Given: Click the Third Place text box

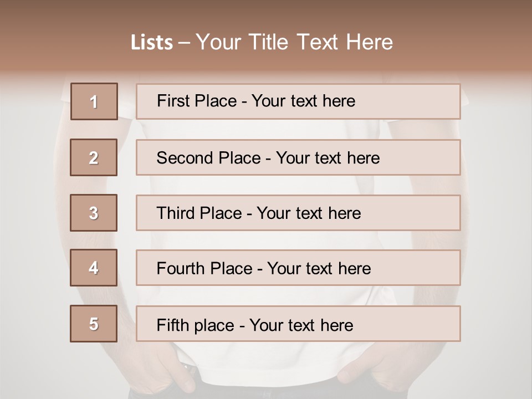Looking at the screenshot, I should click(x=298, y=213).
